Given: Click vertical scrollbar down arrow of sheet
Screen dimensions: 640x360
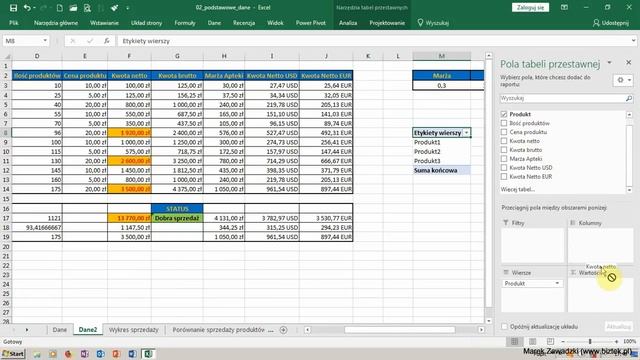Looking at the screenshot, I should coord(489,321).
